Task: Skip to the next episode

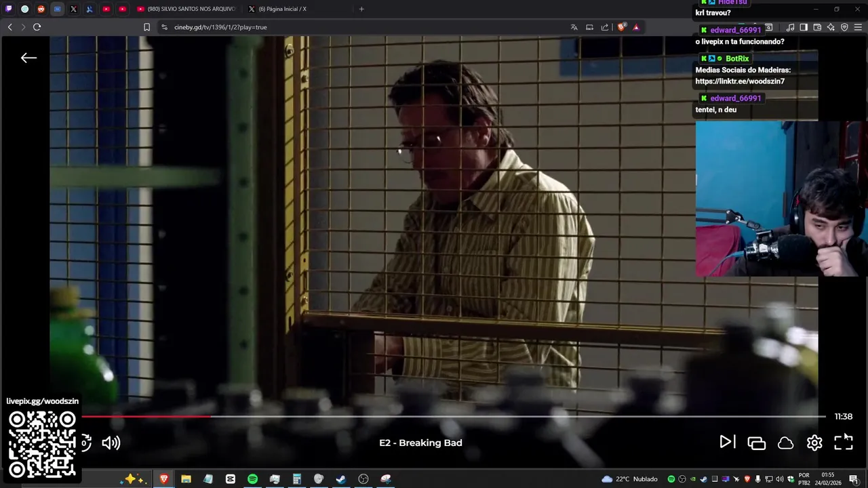Action: pyautogui.click(x=727, y=443)
